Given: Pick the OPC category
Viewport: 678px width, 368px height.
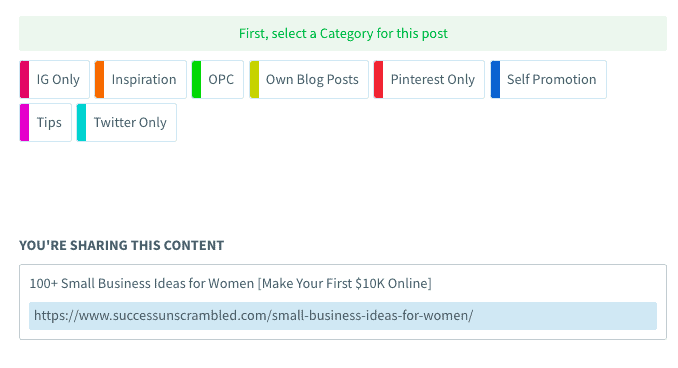Looking at the screenshot, I should [217, 80].
